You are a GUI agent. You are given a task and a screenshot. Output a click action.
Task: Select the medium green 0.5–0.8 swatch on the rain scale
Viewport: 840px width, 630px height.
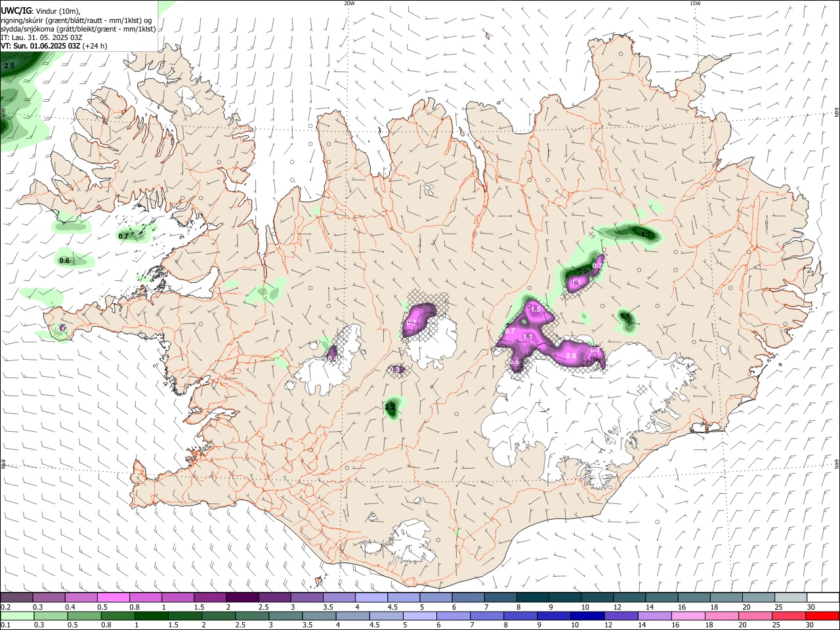tap(84, 616)
